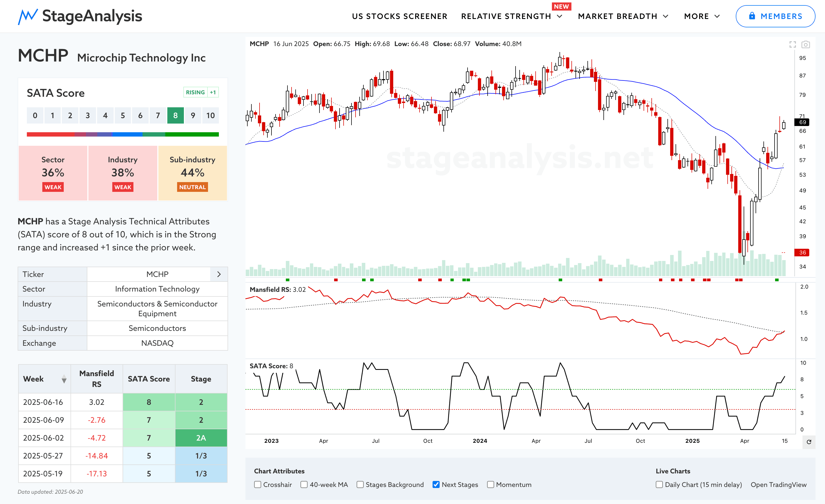The image size is (825, 504).
Task: Open ticker MCHP row chevron
Action: (x=219, y=274)
